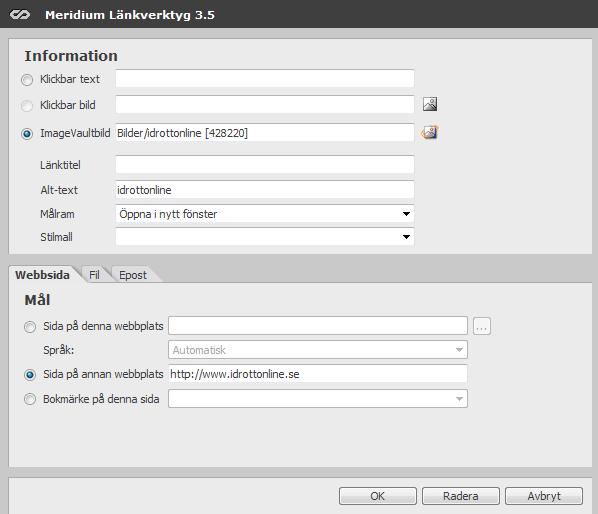Click the Klickbar bild image browse icon
This screenshot has height=514, width=598.
coord(430,104)
